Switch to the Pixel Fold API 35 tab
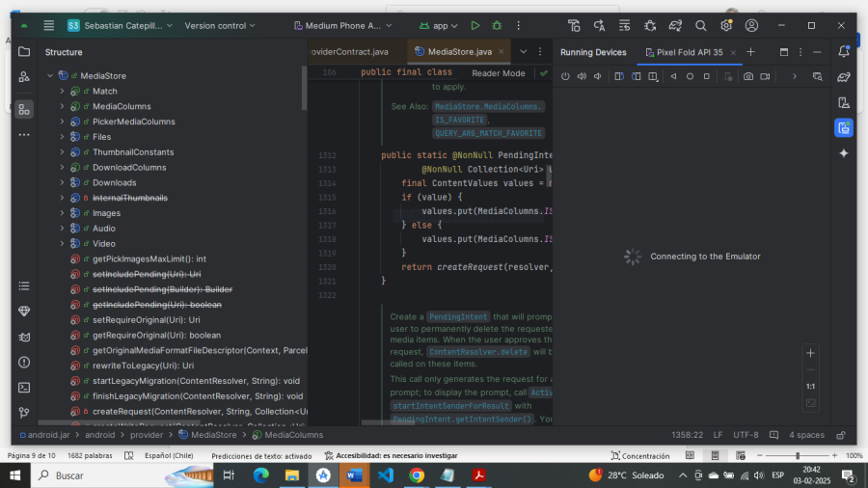 click(x=689, y=52)
